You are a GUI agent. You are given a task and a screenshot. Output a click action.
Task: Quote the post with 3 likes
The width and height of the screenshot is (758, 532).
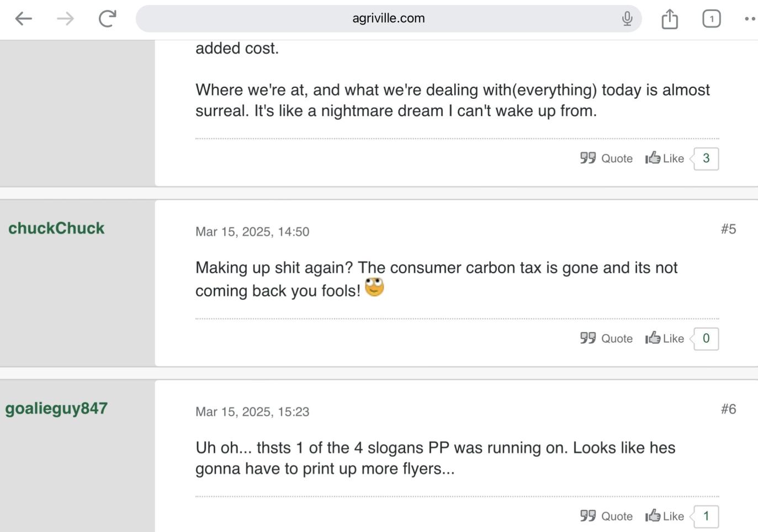coord(606,158)
